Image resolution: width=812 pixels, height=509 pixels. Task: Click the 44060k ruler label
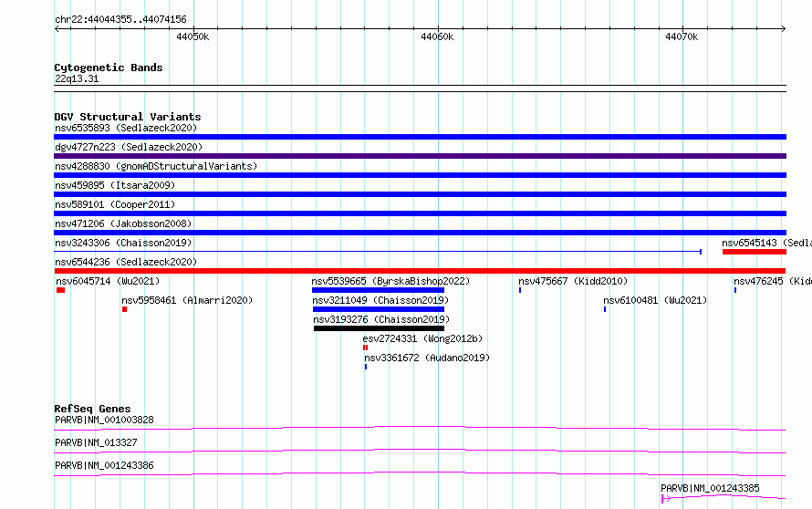[x=437, y=36]
